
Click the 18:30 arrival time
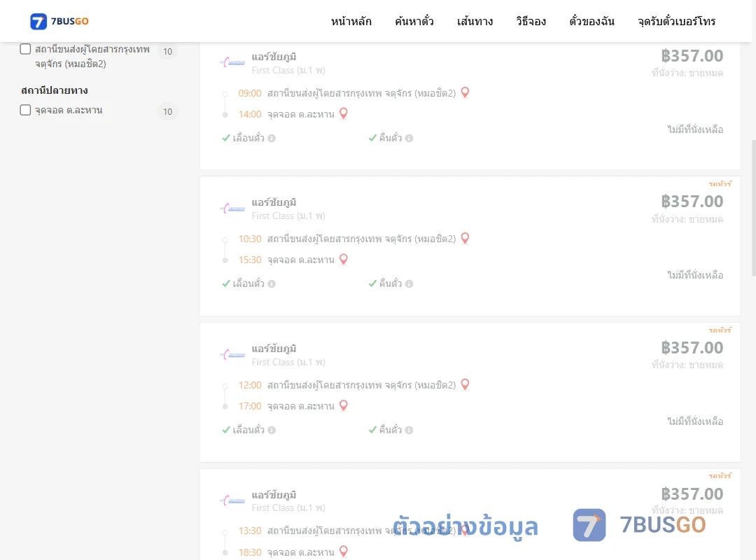[250, 552]
